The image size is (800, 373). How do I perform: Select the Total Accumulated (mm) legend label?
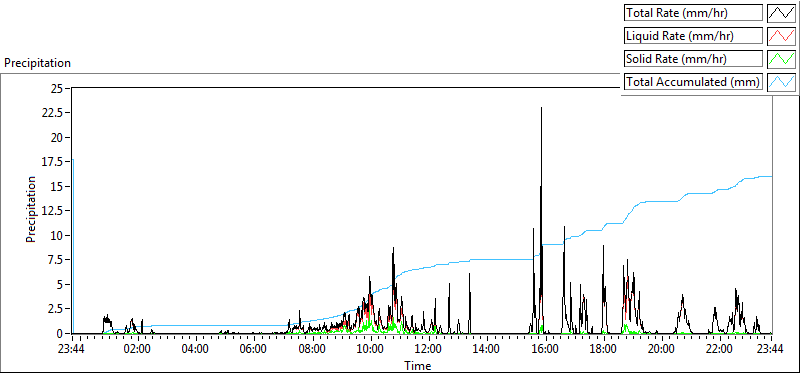tap(693, 82)
